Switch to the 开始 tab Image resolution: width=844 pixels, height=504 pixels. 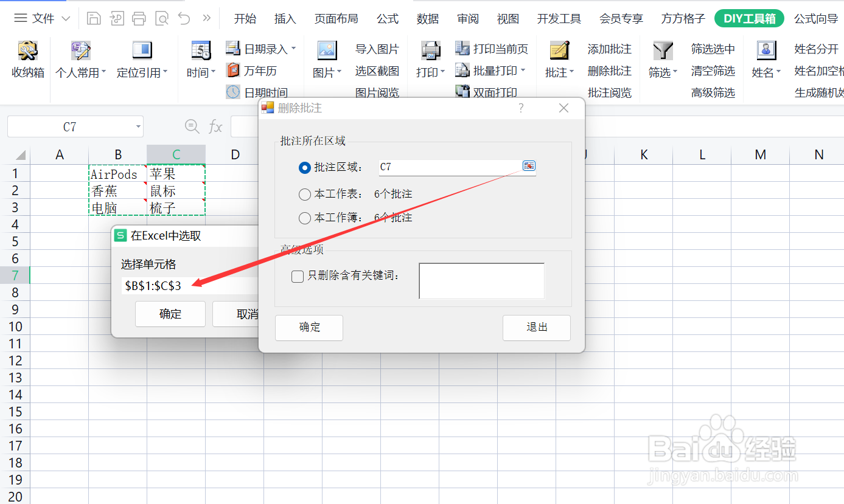point(245,19)
